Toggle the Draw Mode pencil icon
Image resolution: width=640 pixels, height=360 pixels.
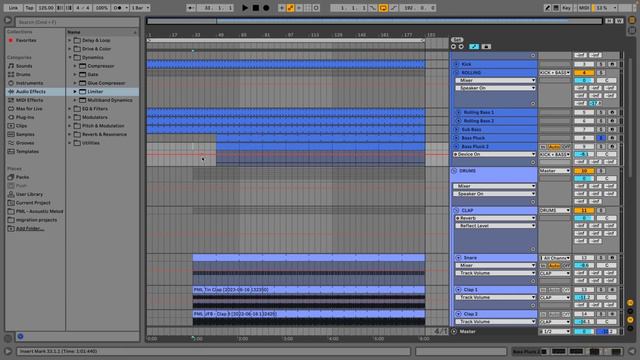(x=547, y=8)
